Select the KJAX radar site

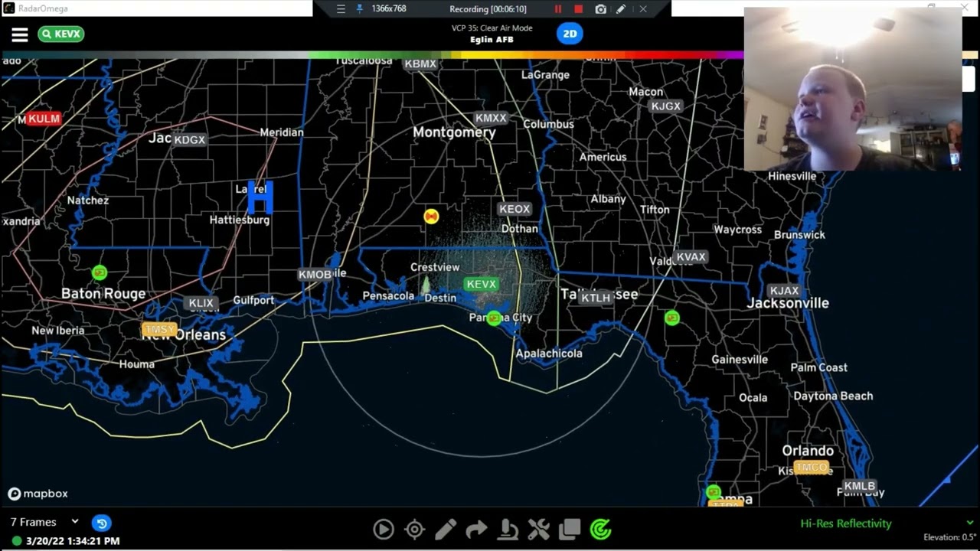coord(784,291)
